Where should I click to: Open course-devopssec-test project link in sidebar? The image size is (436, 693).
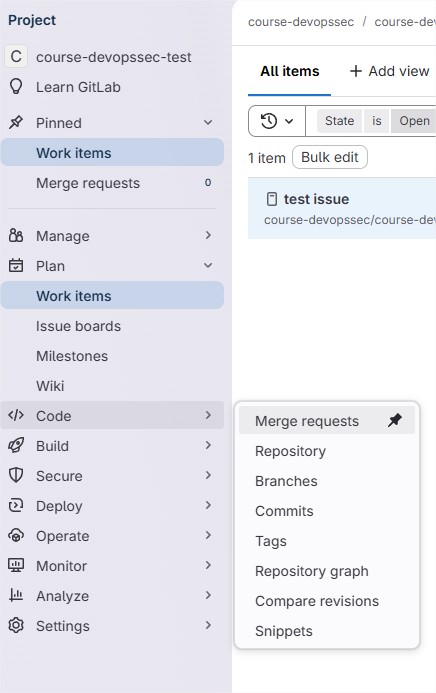click(x=112, y=57)
